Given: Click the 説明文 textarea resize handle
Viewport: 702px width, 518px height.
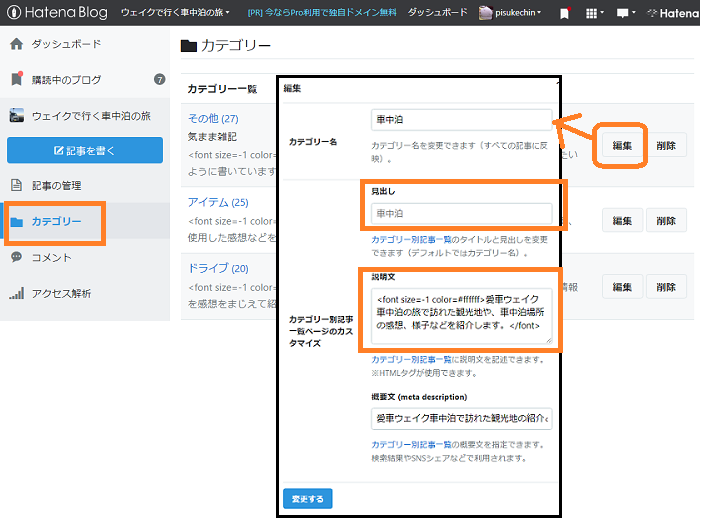Looking at the screenshot, I should coord(548,340).
